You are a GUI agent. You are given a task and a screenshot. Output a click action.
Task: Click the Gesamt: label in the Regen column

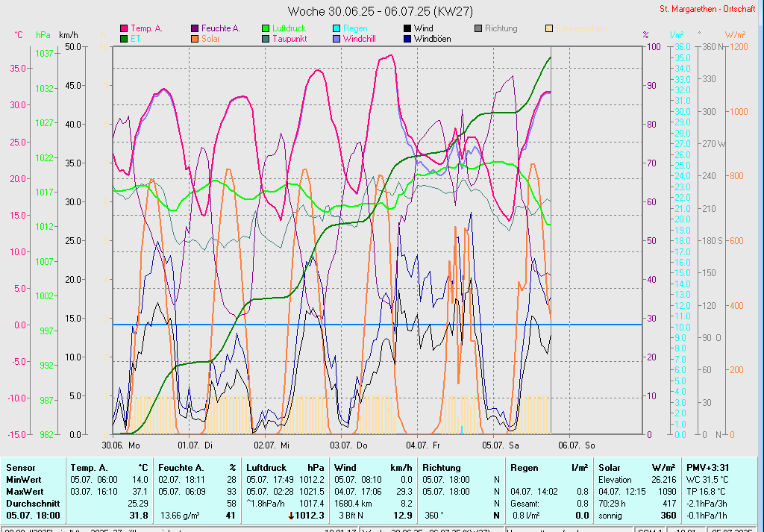[525, 503]
